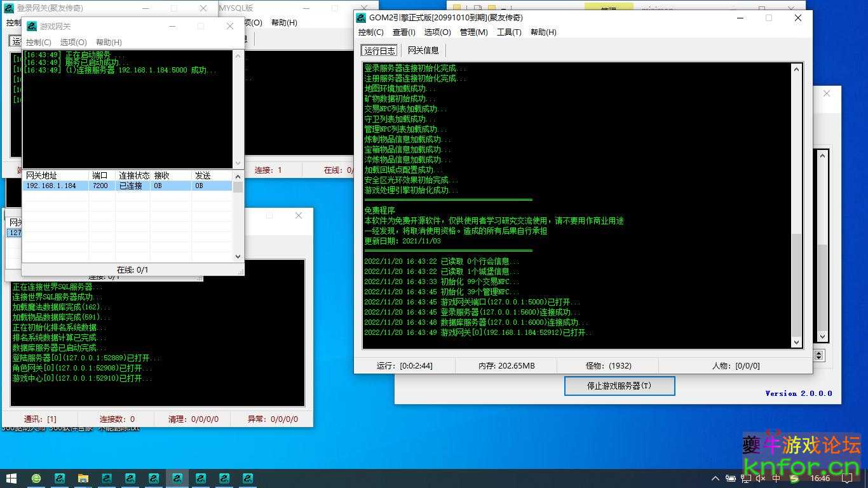Click the highlighted active dragon taskbar icon
Viewport: 868px width, 488px height.
click(x=177, y=478)
